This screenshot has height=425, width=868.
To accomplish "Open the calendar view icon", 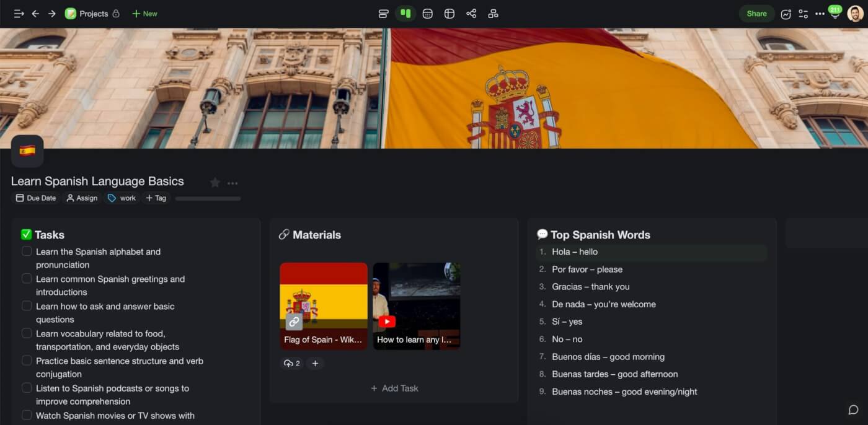I will click(427, 13).
